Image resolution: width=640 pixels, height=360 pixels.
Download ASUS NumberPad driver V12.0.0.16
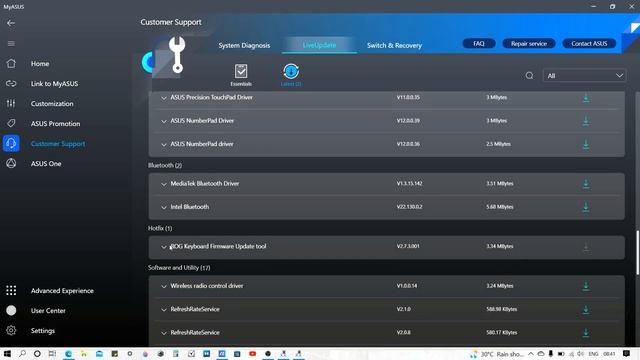(586, 144)
